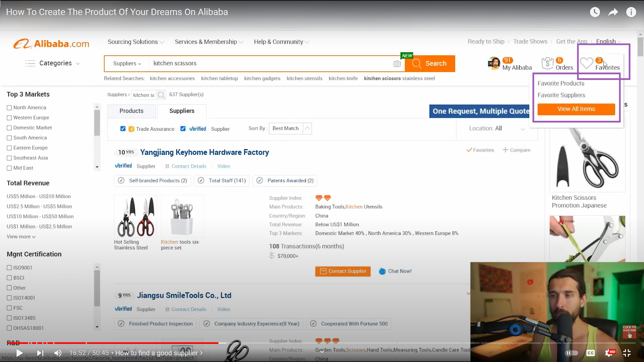644x362 pixels.
Task: Toggle YouTube autoplay switch
Action: (x=572, y=353)
